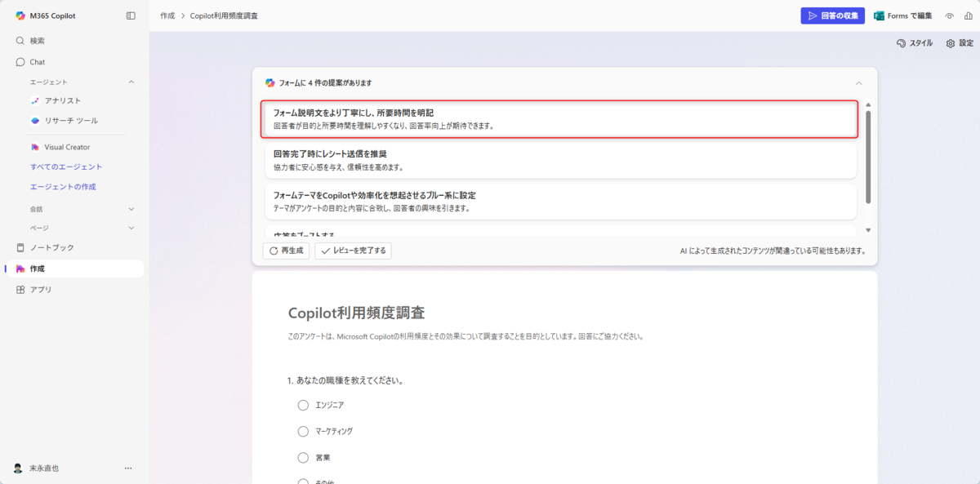Image resolution: width=980 pixels, height=484 pixels.
Task: Click the 作成 breadcrumb
Action: pos(167,16)
